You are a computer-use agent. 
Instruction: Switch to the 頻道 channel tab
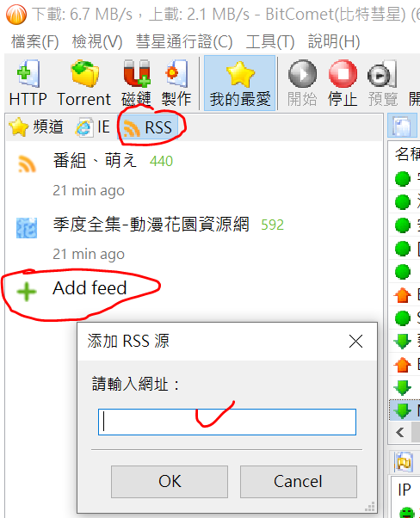[36, 126]
